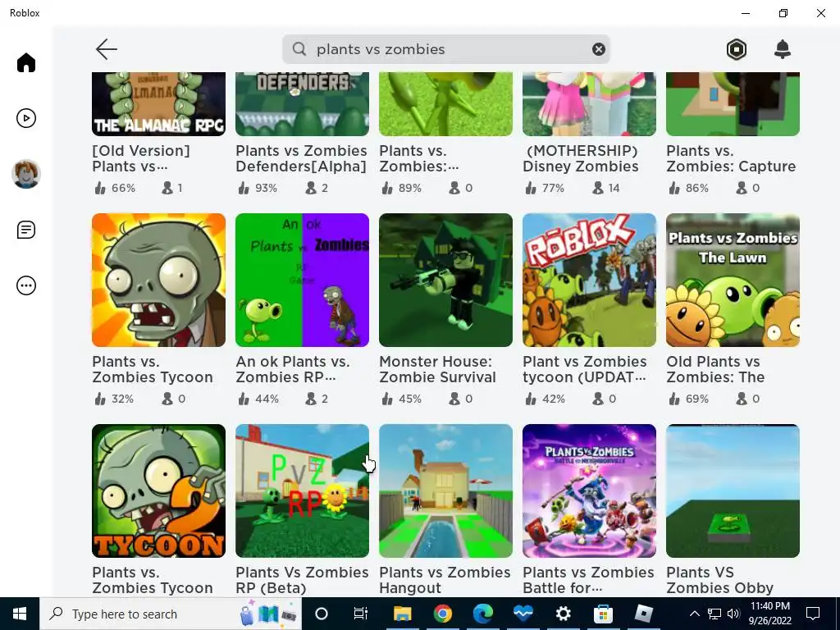This screenshot has width=840, height=630.
Task: Open File Explorer in taskbar
Action: tap(402, 614)
